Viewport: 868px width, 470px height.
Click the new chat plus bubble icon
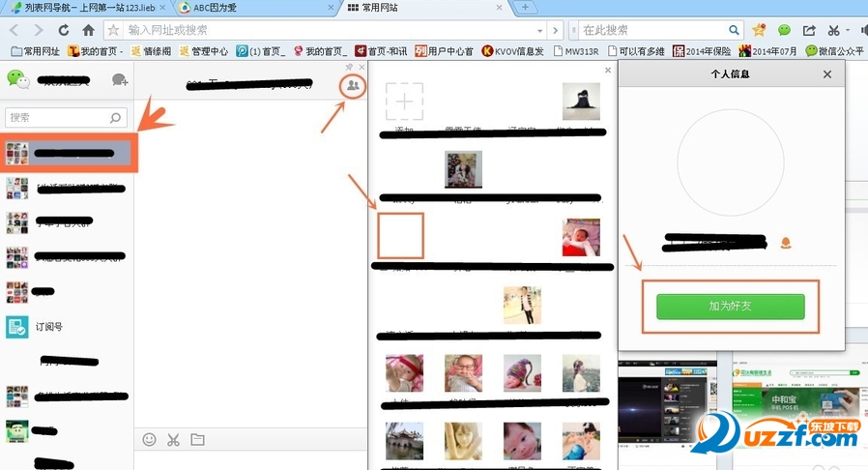coord(119,80)
